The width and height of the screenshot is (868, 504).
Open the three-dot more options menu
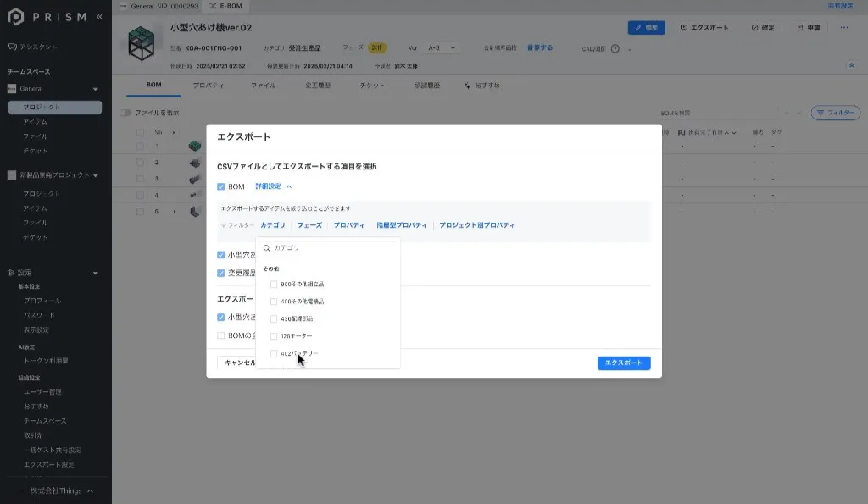tap(843, 27)
